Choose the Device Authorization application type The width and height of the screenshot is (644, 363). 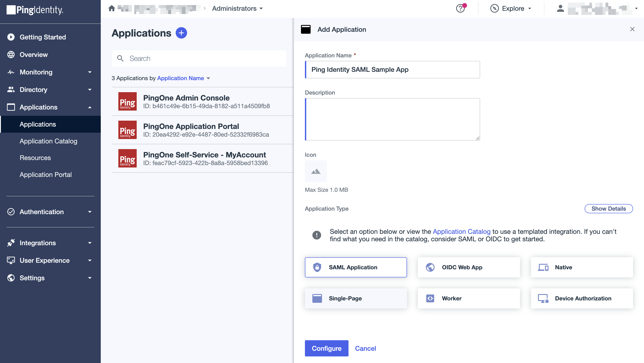coord(582,298)
